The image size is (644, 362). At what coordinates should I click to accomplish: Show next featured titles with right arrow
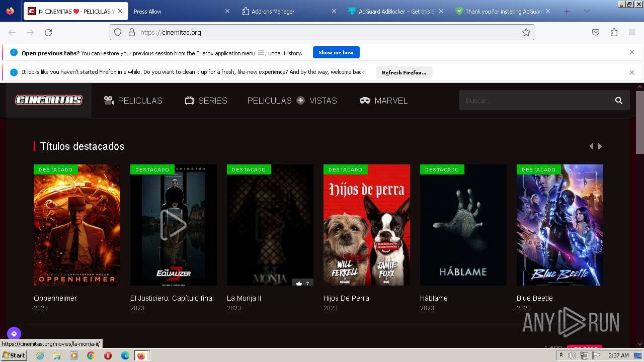coord(600,146)
